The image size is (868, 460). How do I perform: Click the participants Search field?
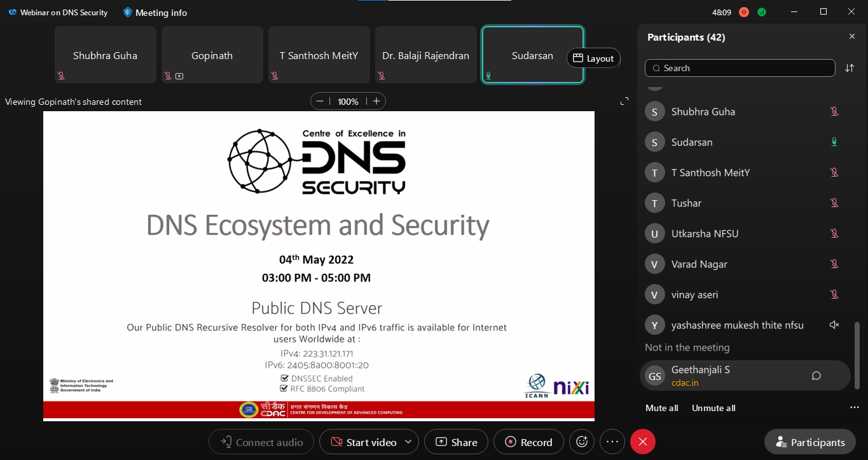pyautogui.click(x=740, y=68)
